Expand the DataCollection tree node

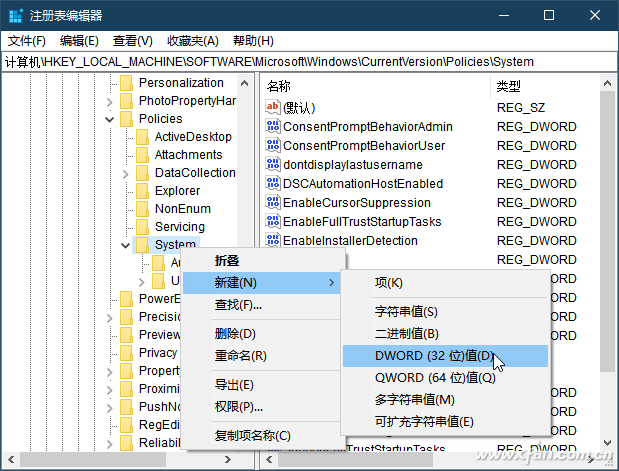(x=126, y=174)
